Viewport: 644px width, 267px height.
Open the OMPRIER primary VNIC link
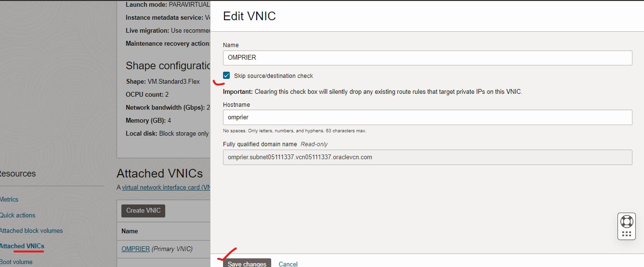pyautogui.click(x=135, y=249)
